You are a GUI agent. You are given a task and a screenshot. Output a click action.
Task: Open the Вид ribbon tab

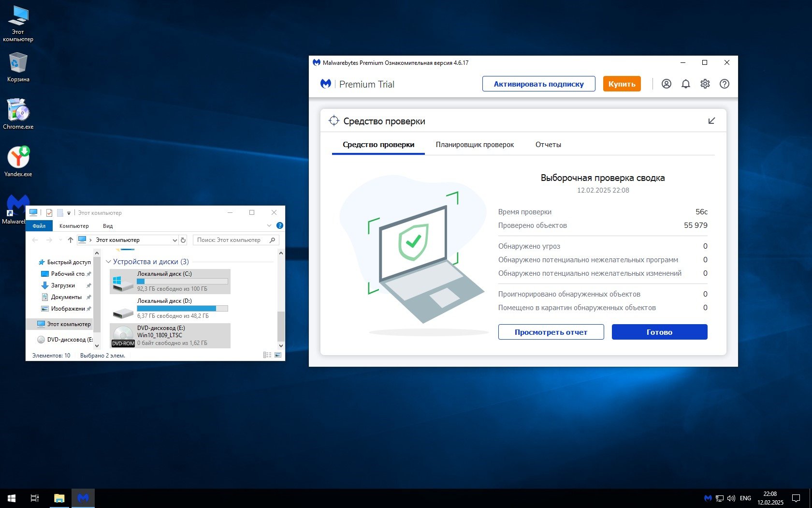coord(108,226)
